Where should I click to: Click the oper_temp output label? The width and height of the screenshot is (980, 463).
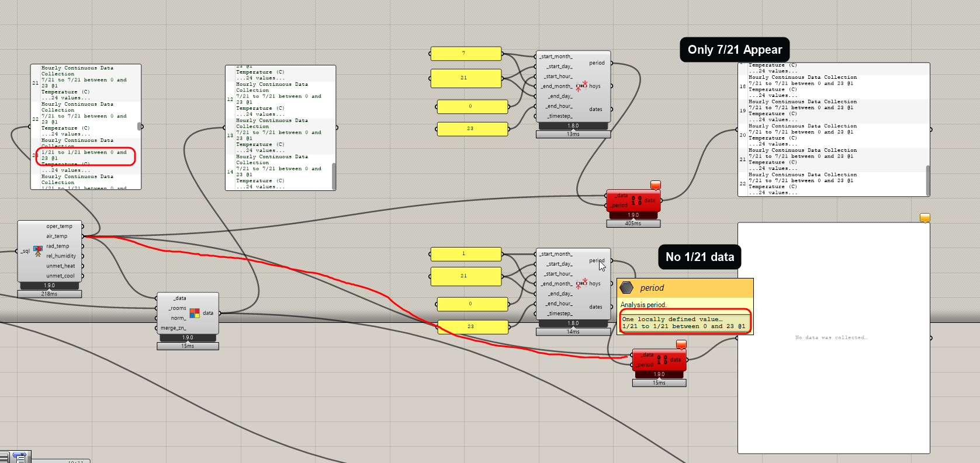tap(59, 227)
